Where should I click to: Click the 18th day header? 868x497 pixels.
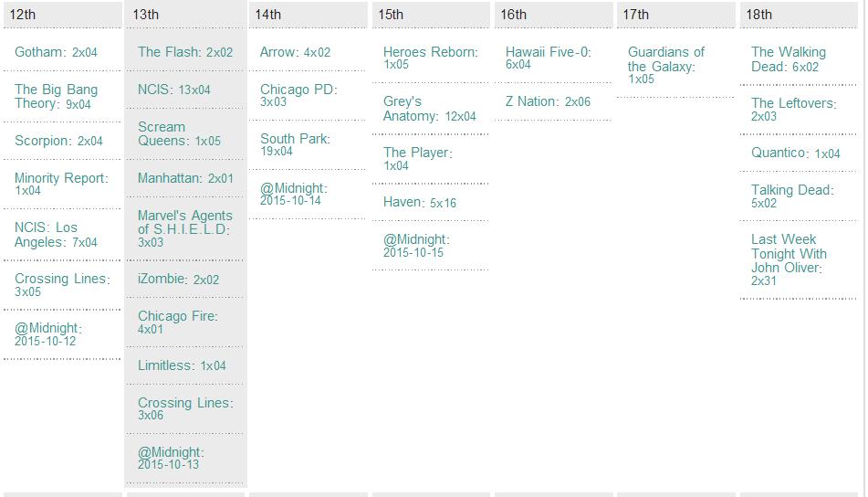[x=799, y=15]
